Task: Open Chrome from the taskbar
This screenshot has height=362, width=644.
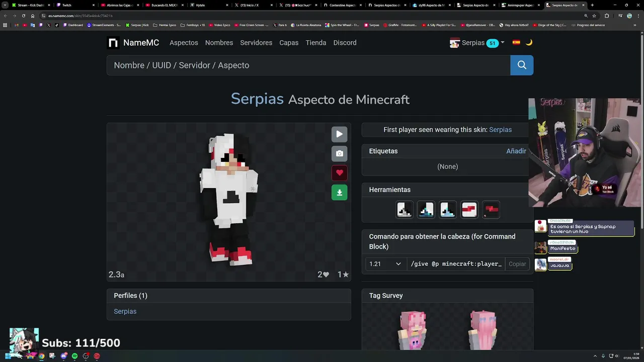Action: (41, 356)
